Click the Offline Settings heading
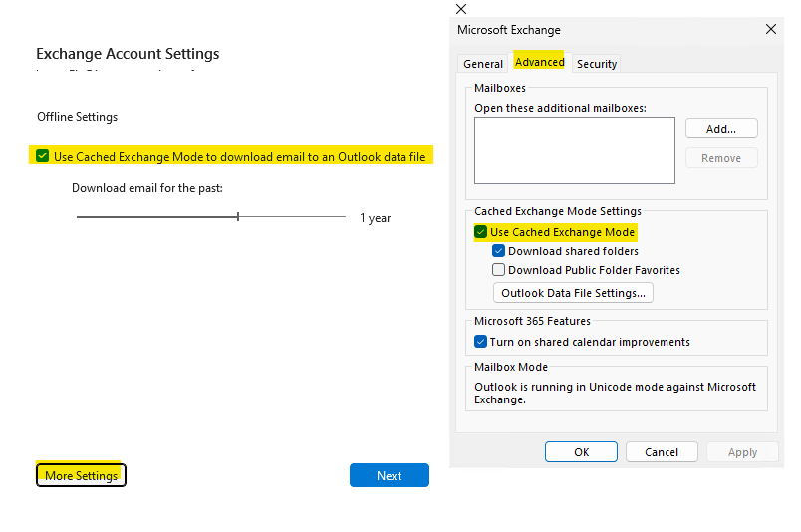801x532 pixels. point(77,117)
